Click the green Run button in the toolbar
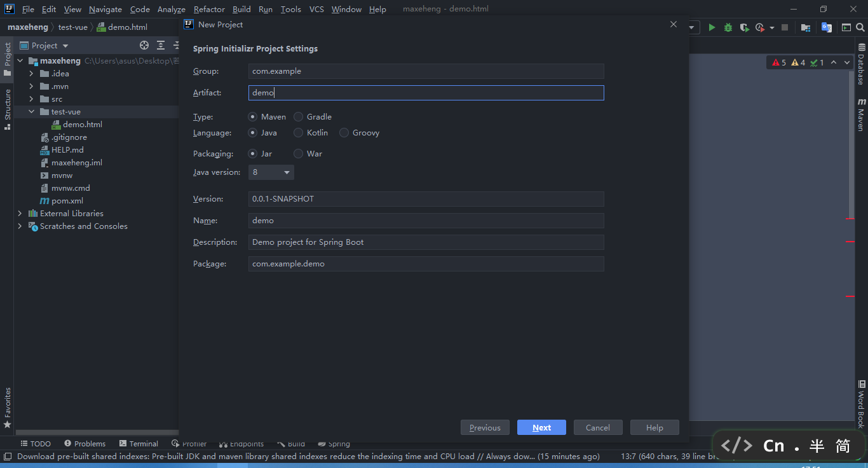Image resolution: width=868 pixels, height=468 pixels. point(712,27)
